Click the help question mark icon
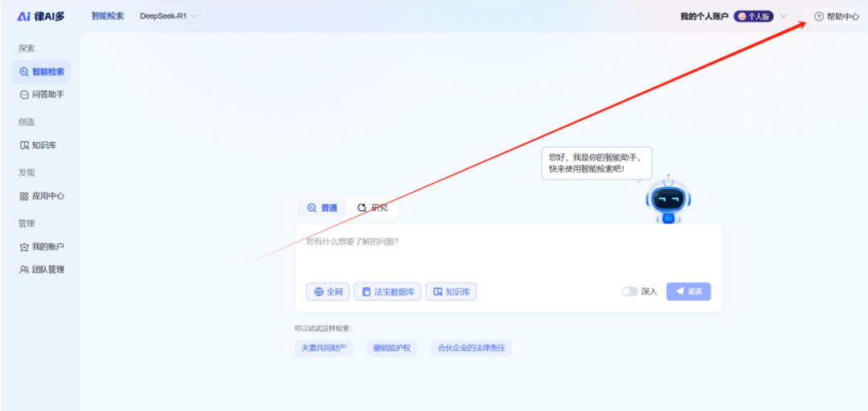The image size is (868, 411). coord(819,17)
